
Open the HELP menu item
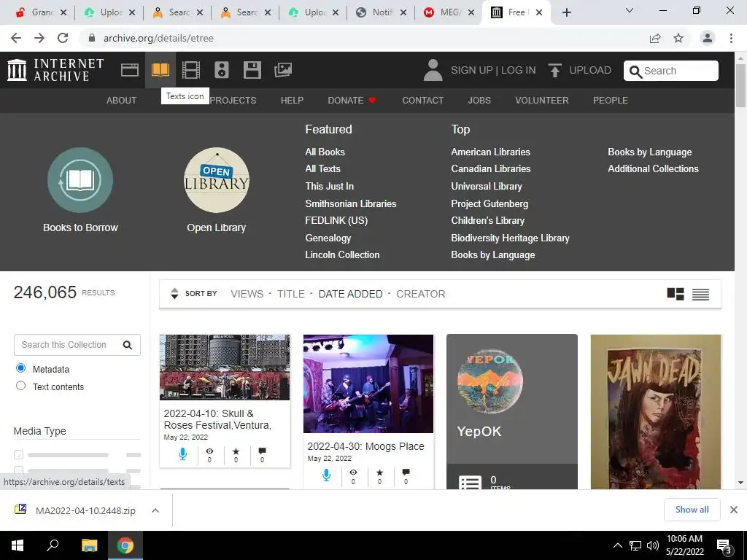point(292,101)
